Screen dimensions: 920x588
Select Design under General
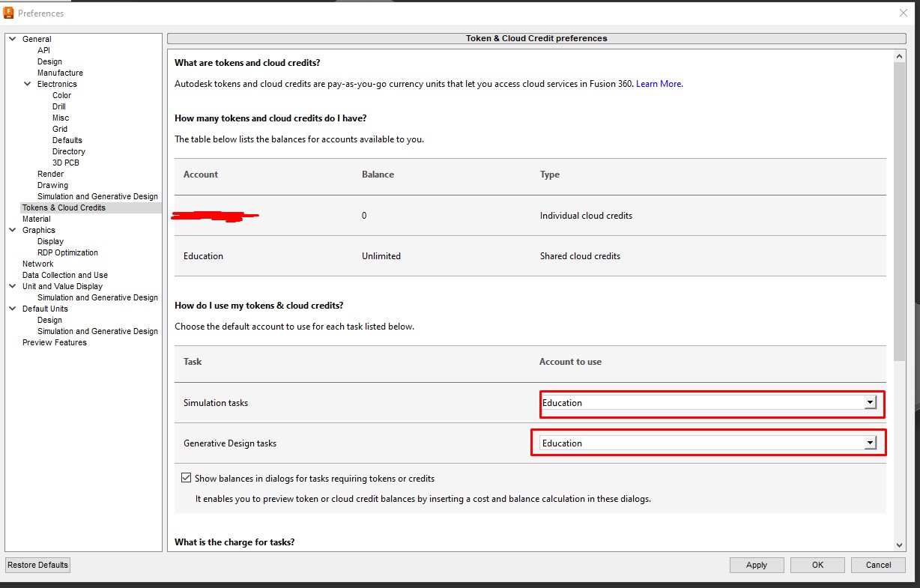pos(49,61)
